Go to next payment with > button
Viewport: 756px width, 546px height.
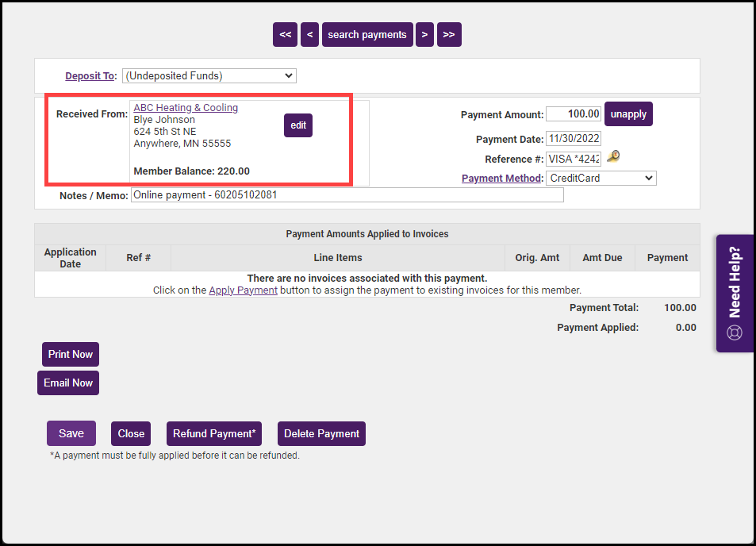424,35
